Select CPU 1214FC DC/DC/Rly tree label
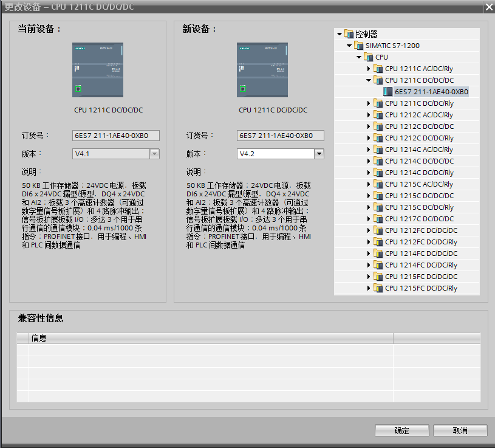Viewport: 495px width, 448px height. tap(421, 265)
